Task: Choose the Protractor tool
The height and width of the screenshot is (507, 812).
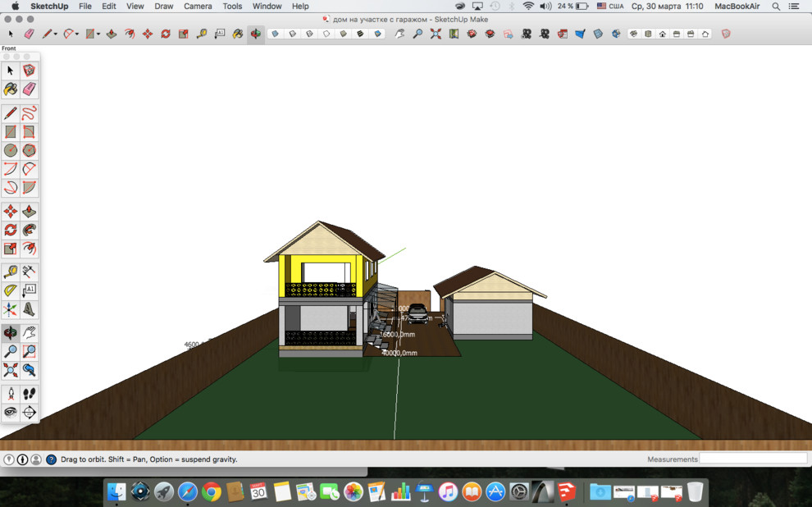Action: click(11, 290)
